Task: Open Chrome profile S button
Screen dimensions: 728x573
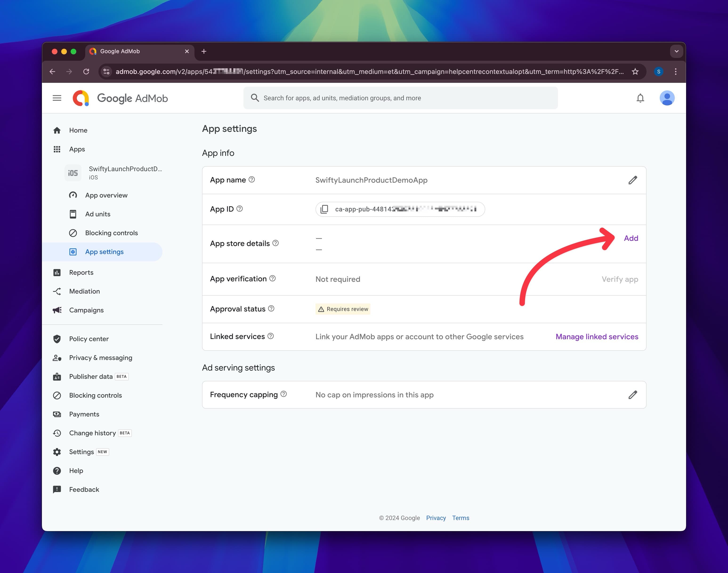Action: click(x=659, y=72)
